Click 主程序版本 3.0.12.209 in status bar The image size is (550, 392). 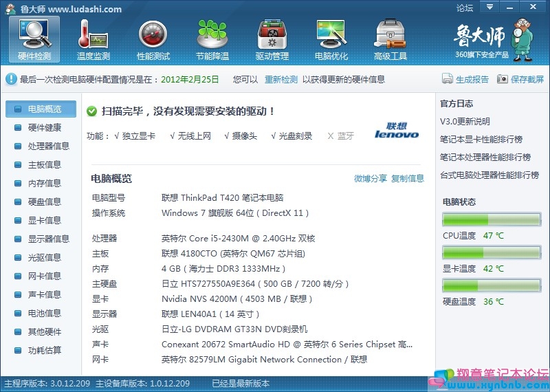[47, 384]
